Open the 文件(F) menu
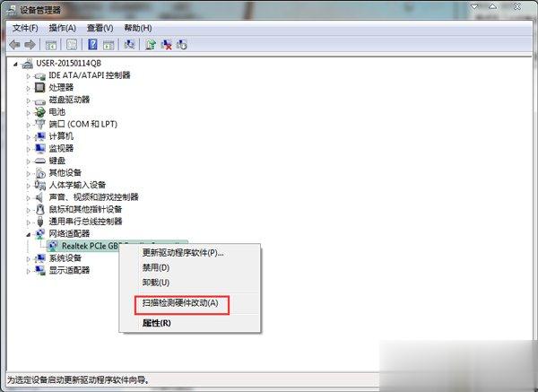This screenshot has height=392, width=538. pos(25,28)
